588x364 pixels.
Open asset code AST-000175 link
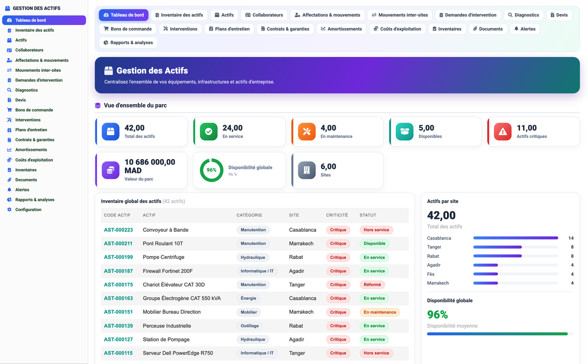118,285
